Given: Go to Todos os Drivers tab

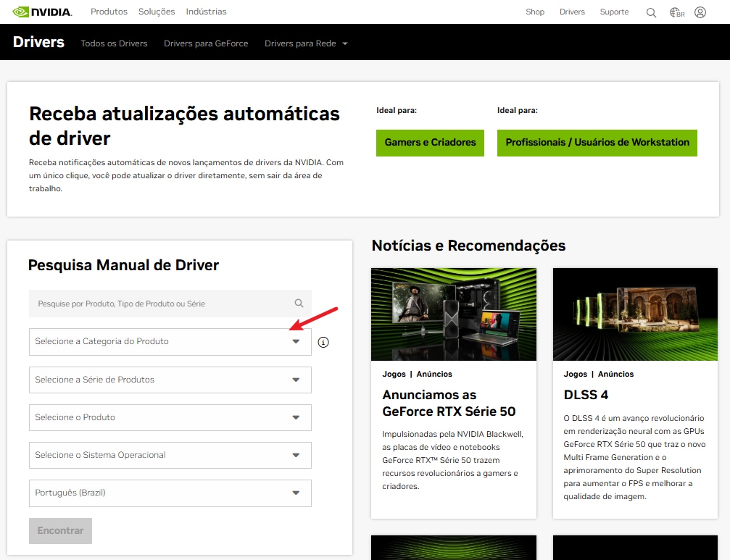Looking at the screenshot, I should click(114, 43).
